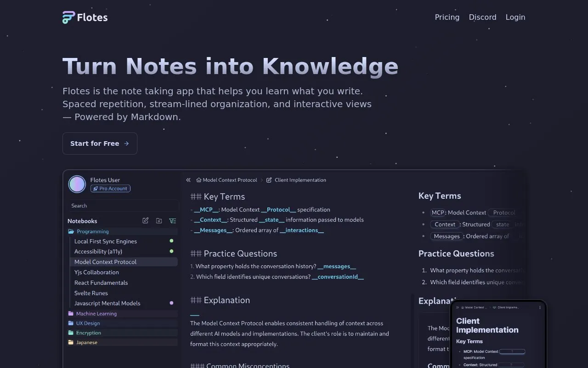The image size is (588, 368).
Task: Click the yellow folder icon beside Japanese
Action: click(71, 342)
